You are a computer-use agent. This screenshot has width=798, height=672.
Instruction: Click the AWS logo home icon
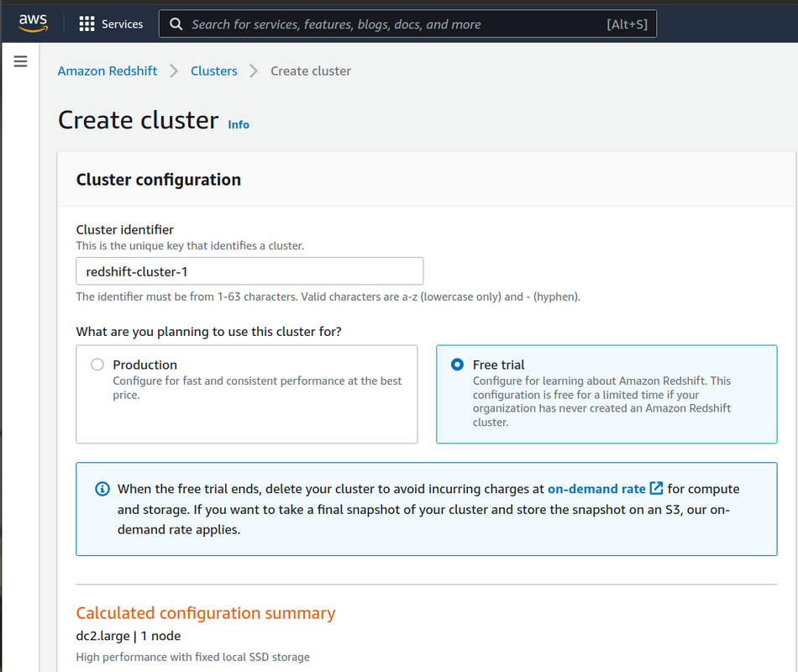(33, 24)
